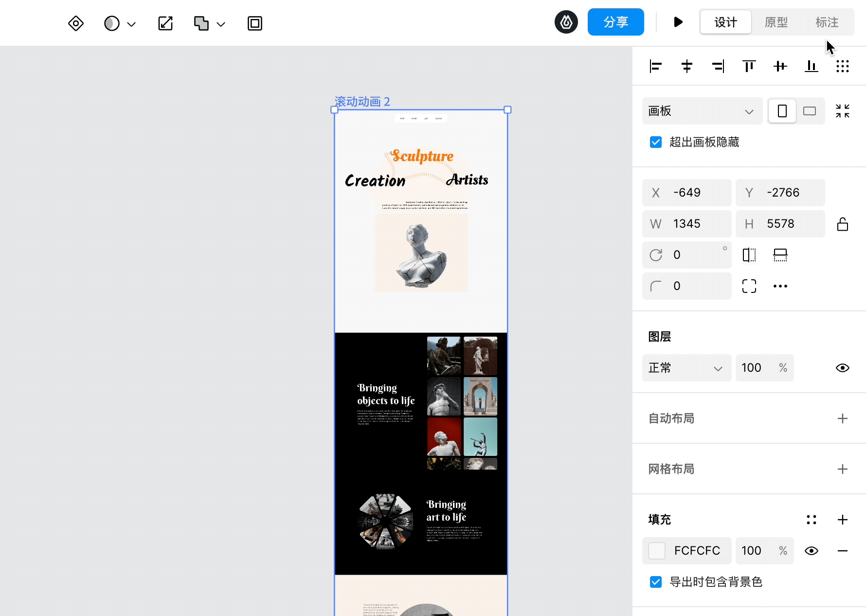Screen dimensions: 866x616
Task: Toggle 超出画板隐藏 checkbox
Action: 656,142
